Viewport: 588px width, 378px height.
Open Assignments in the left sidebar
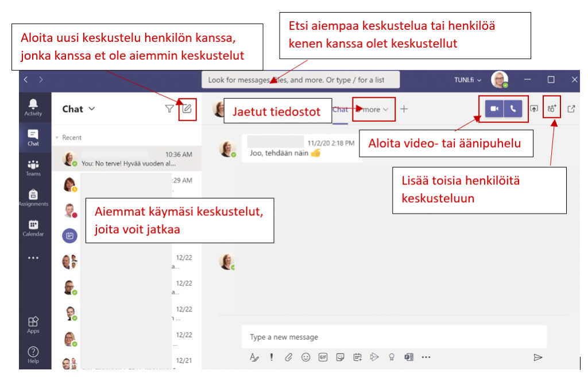(x=33, y=197)
